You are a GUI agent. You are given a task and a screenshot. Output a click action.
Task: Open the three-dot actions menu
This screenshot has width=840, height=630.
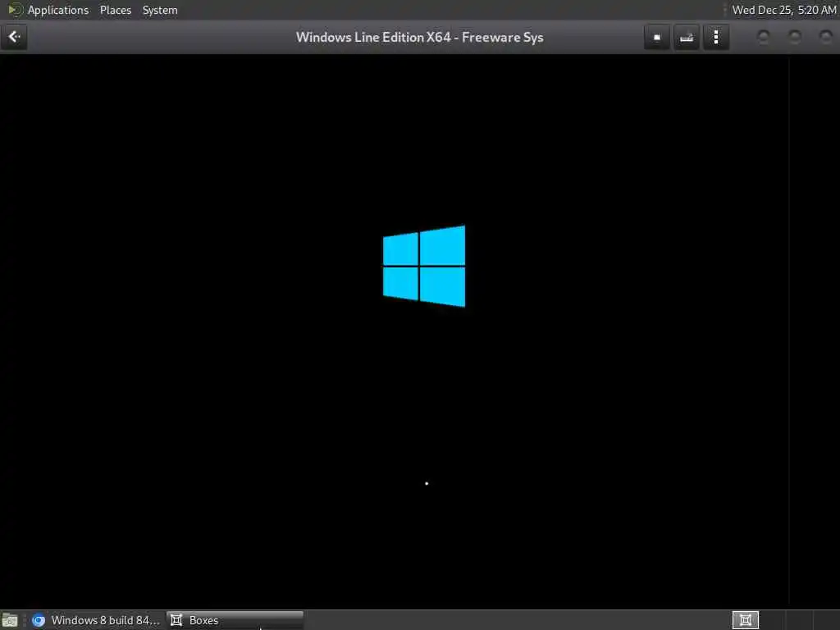click(x=715, y=38)
